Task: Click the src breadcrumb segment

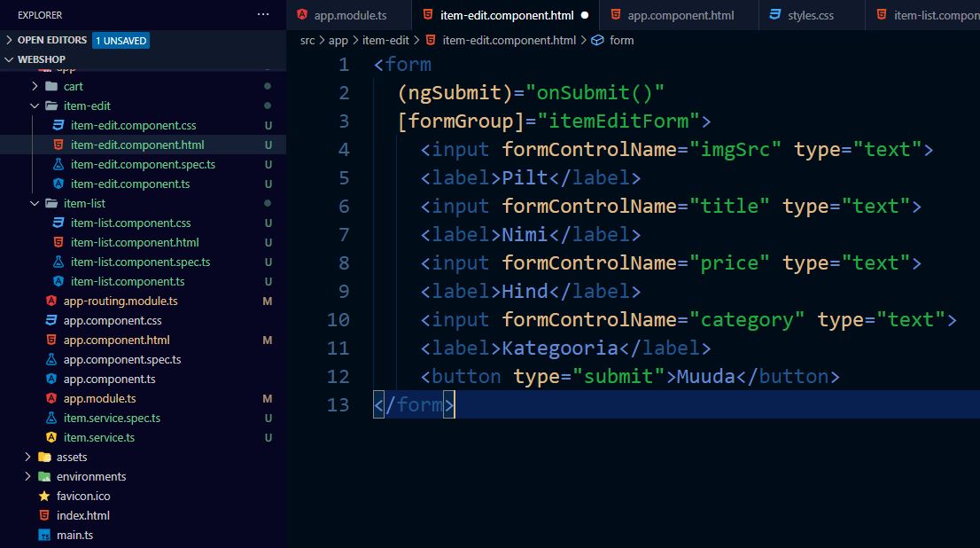Action: (x=307, y=40)
